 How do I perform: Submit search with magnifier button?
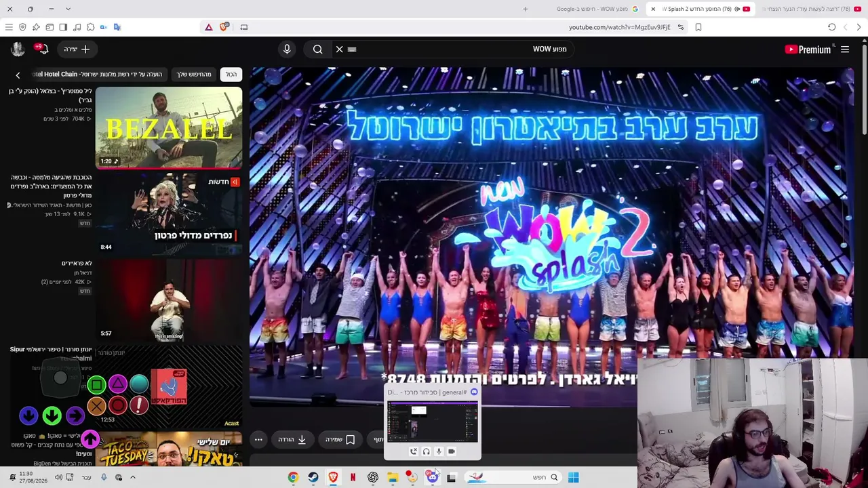(317, 49)
